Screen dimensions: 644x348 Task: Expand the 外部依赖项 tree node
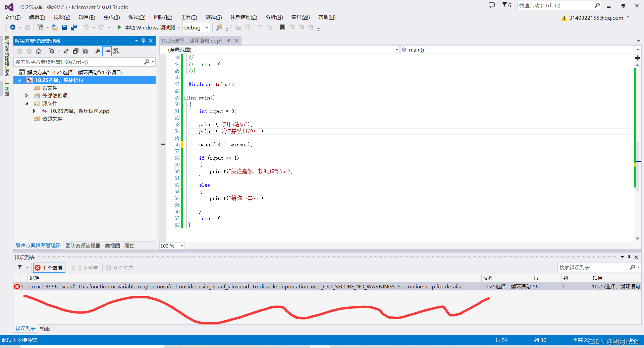26,96
